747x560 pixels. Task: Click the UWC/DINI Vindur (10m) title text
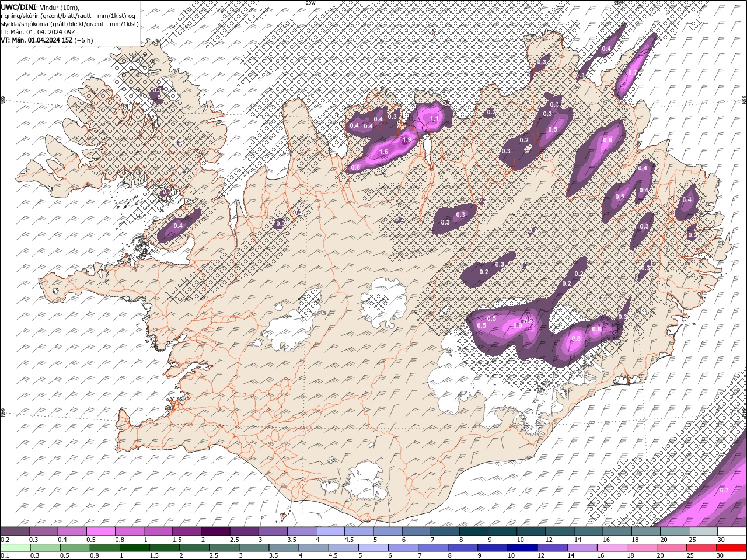tap(40, 7)
